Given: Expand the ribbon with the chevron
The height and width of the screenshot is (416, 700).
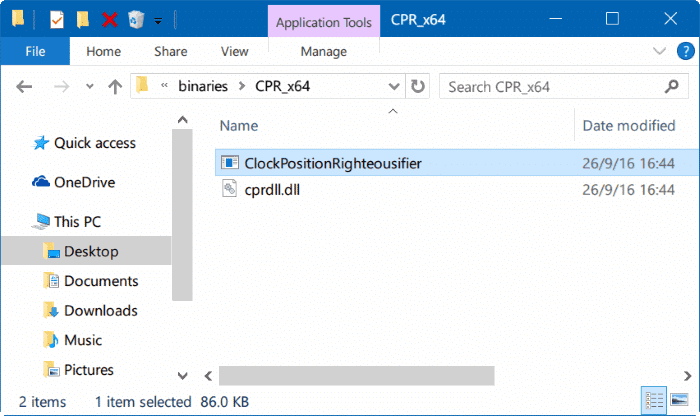Looking at the screenshot, I should coord(659,51).
